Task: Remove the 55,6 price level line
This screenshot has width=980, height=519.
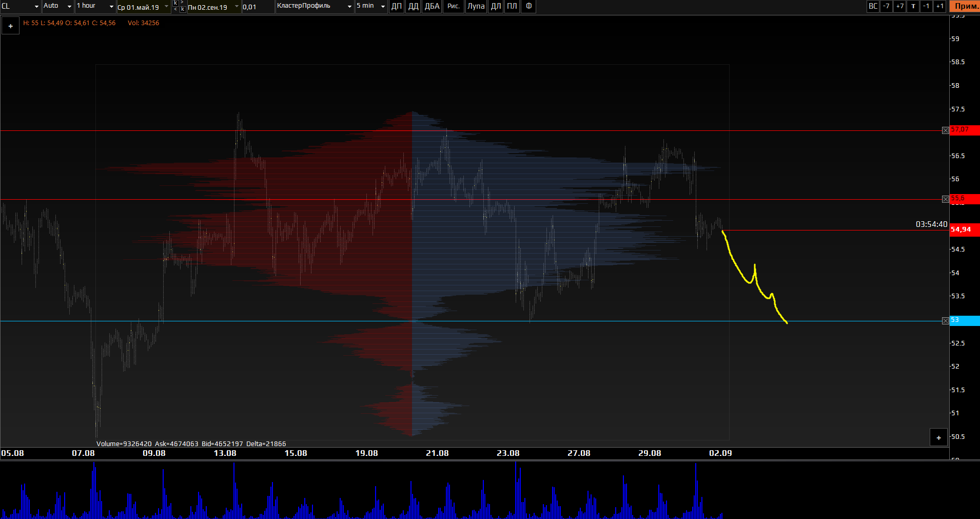Action: pyautogui.click(x=946, y=199)
